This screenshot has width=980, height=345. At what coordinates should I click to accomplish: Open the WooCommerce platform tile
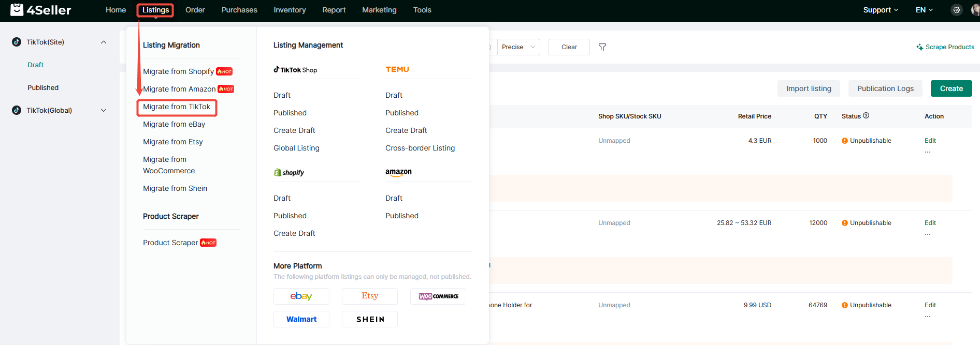pos(438,296)
